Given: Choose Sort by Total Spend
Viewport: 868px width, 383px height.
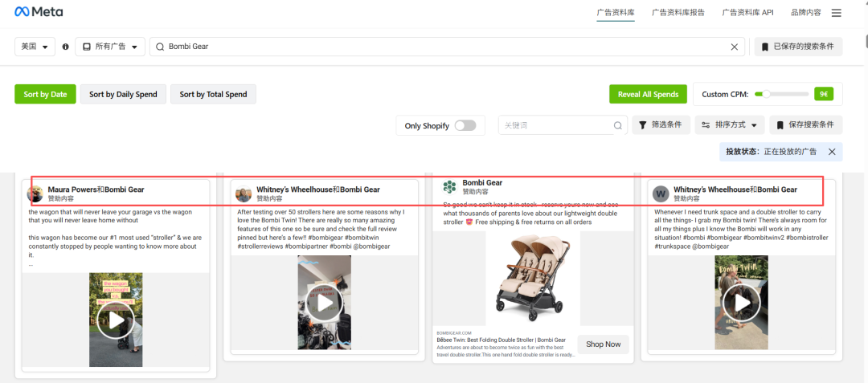Looking at the screenshot, I should [x=213, y=94].
